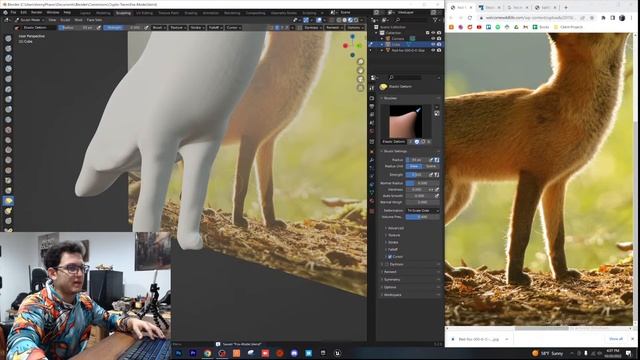This screenshot has height=360, width=640.
Task: Disable Cube render camera icon in outliner
Action: (x=439, y=44)
